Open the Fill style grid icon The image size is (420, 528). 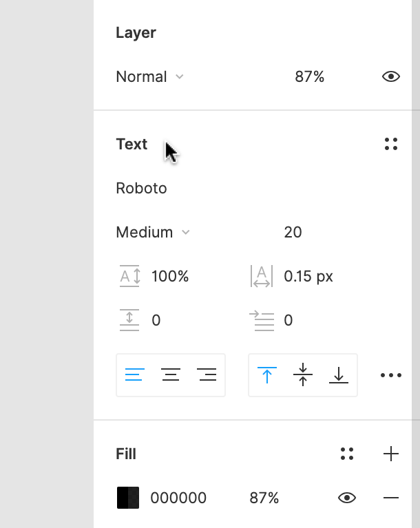pyautogui.click(x=347, y=454)
